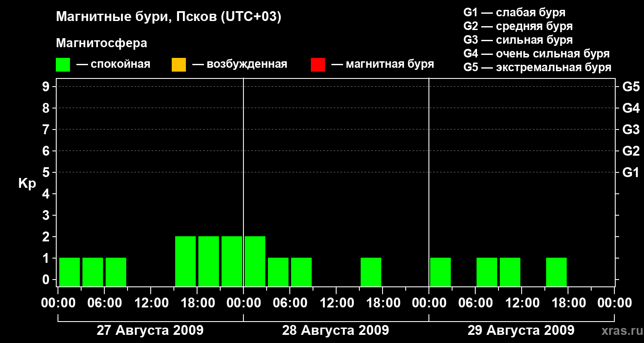Click the red magnetic storm legend swatch
The width and height of the screenshot is (644, 343).
[x=318, y=65]
